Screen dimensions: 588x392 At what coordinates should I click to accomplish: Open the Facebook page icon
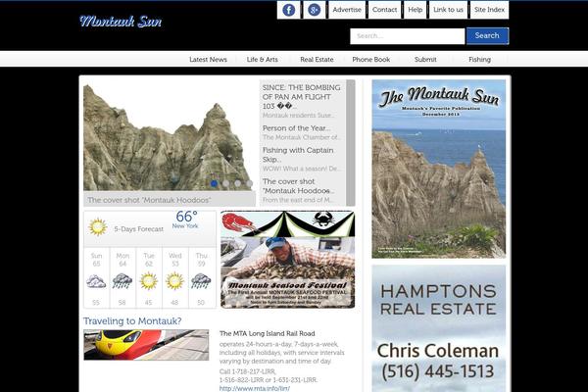click(288, 10)
